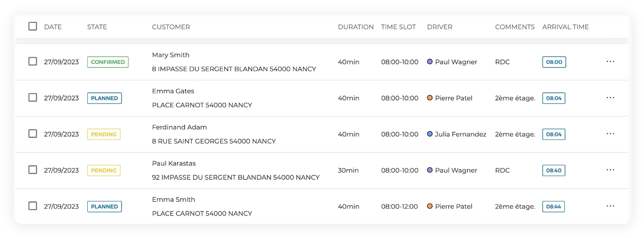Open Mary Smith's CONFIRMED status selector
644x238 pixels.
coord(107,62)
